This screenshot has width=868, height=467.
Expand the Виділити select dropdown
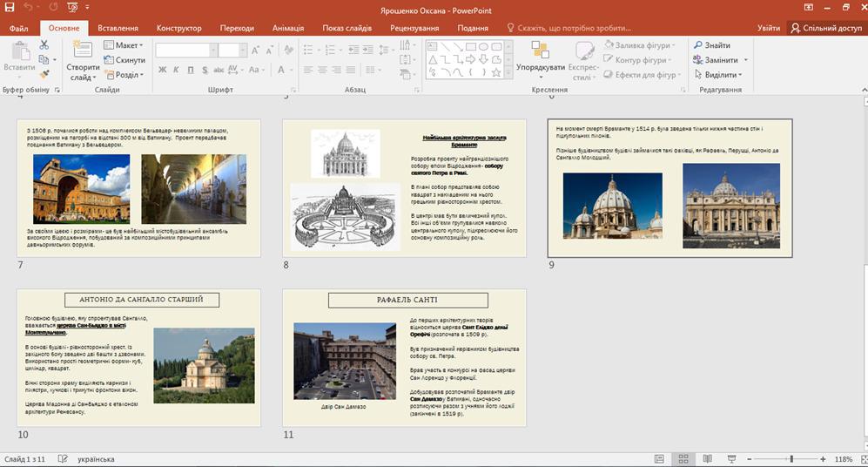[718, 74]
